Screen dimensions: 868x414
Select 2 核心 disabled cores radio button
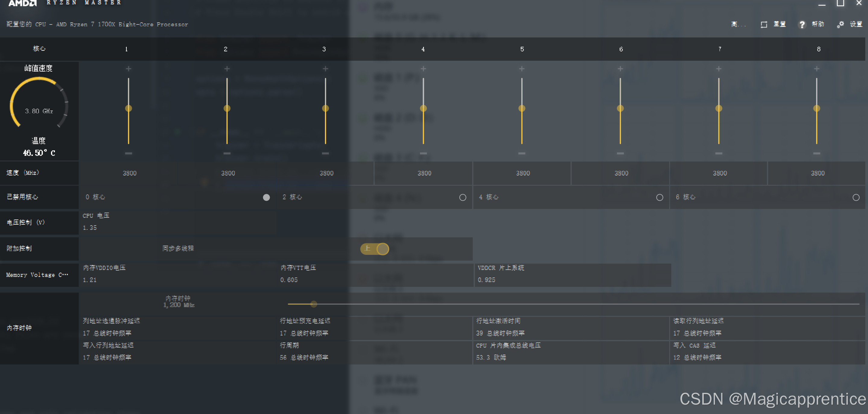pos(463,197)
